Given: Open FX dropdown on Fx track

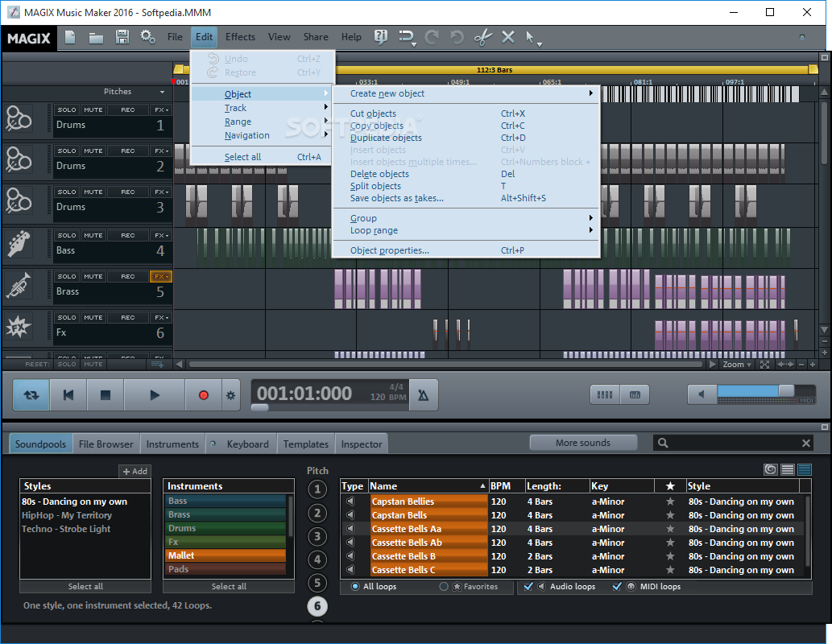Looking at the screenshot, I should [x=161, y=317].
